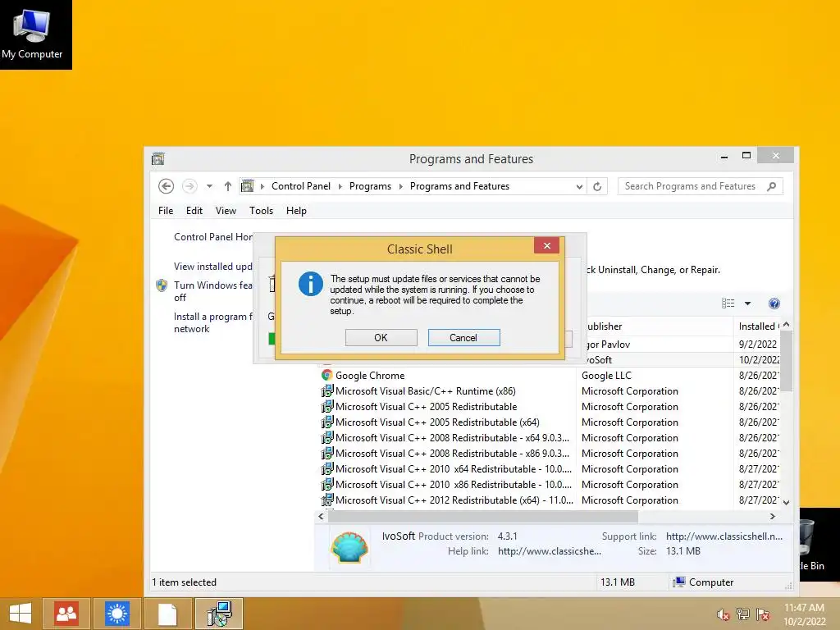840x630 pixels.
Task: Open Control Panel Home link
Action: coord(213,237)
